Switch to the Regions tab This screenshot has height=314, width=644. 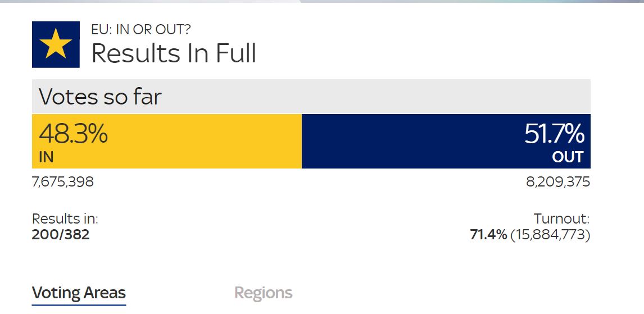[x=263, y=293]
